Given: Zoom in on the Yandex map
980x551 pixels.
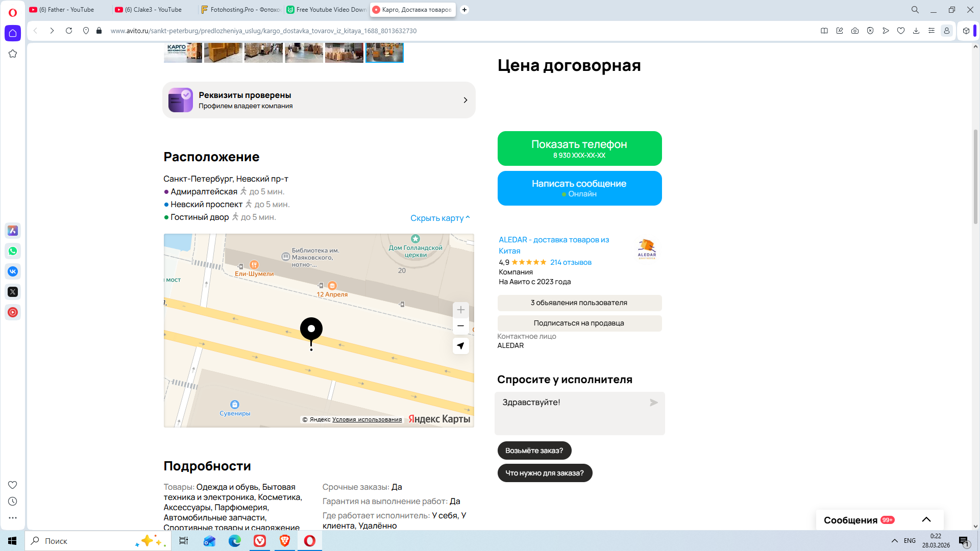Looking at the screenshot, I should (x=460, y=310).
